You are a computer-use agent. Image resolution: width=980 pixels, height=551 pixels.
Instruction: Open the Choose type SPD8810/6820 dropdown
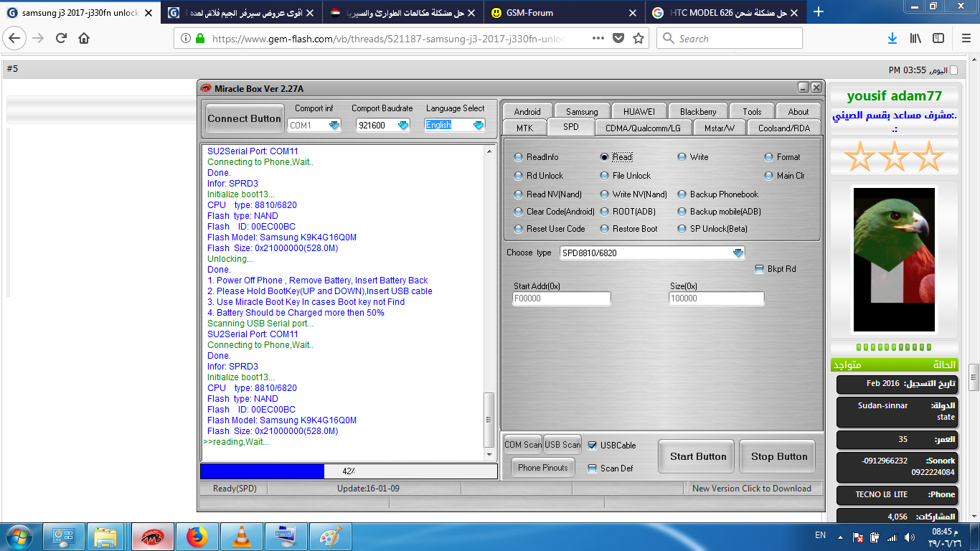point(738,253)
